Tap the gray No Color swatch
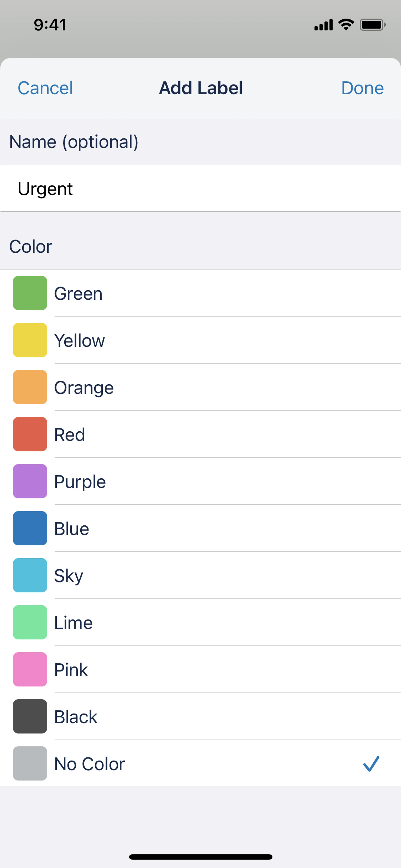Image resolution: width=401 pixels, height=868 pixels. [30, 763]
